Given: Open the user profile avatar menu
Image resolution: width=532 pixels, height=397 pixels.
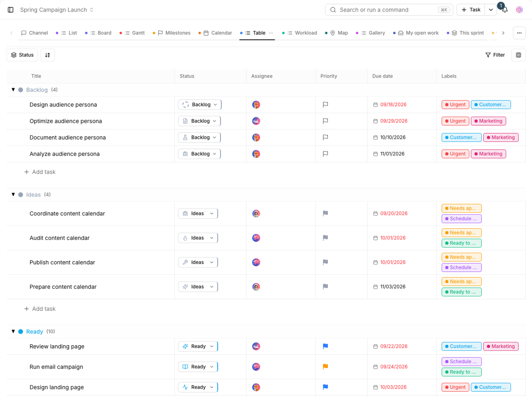Looking at the screenshot, I should (519, 10).
